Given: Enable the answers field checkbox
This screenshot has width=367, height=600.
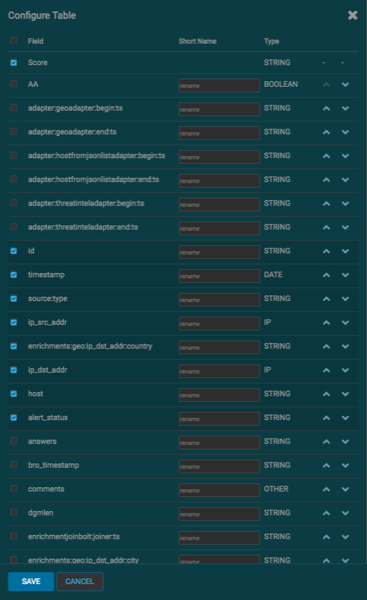Looking at the screenshot, I should coord(14,441).
